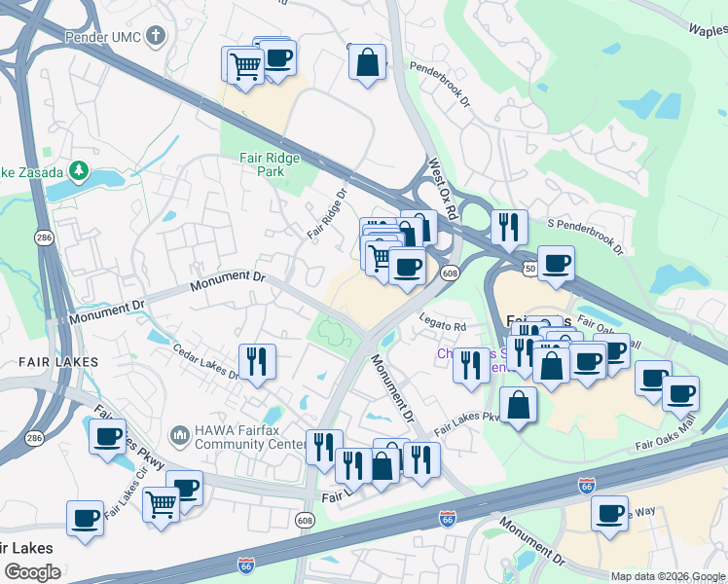The image size is (728, 584).
Task: Select the restaurant marker below Legato Rd
Action: [x=471, y=366]
